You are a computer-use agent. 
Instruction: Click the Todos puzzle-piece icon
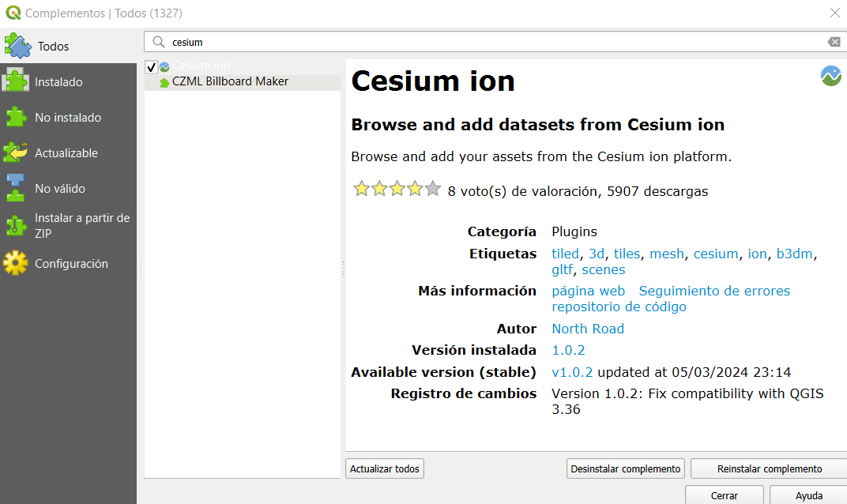coord(18,46)
